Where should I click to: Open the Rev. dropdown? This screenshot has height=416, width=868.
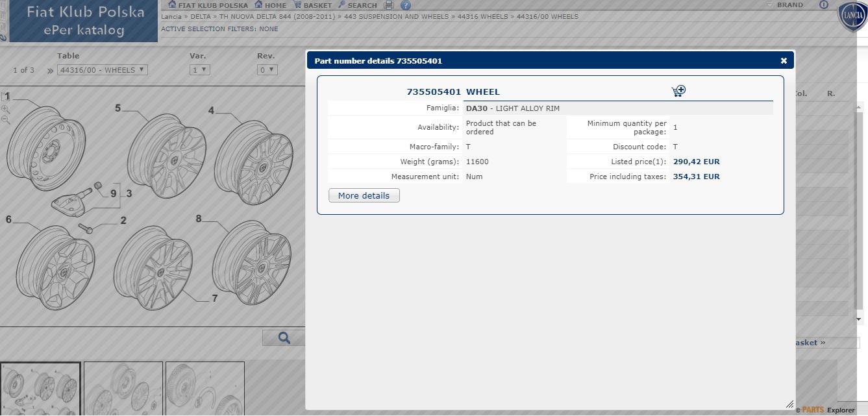tap(267, 69)
